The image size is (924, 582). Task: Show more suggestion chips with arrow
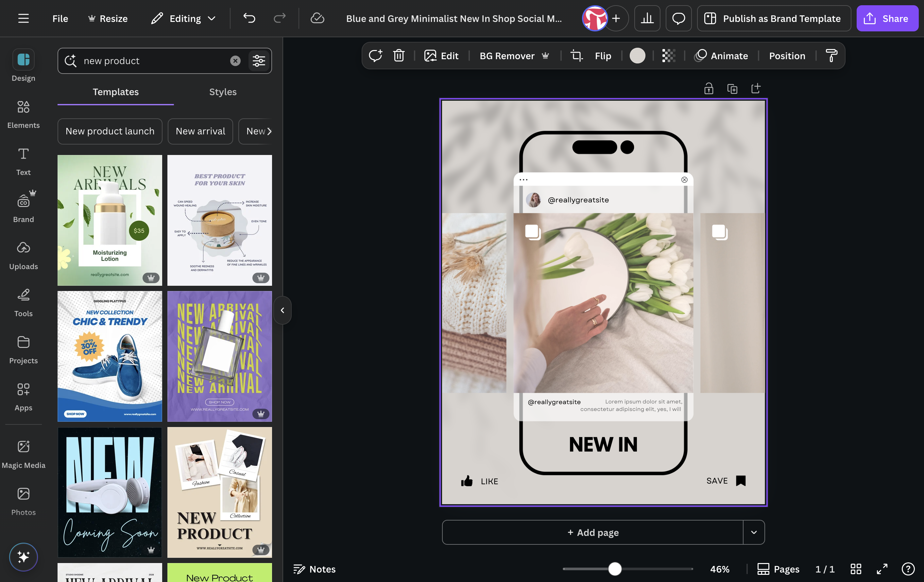click(269, 131)
